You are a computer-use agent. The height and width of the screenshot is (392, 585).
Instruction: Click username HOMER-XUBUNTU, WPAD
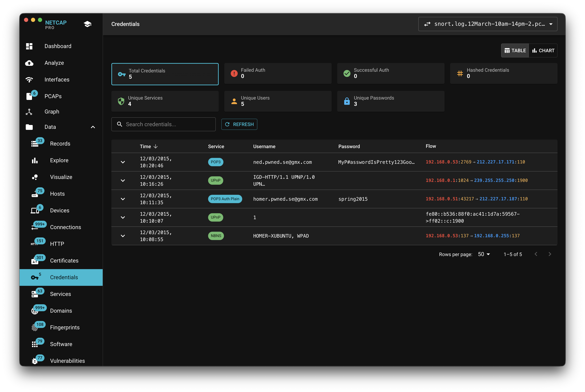coord(281,236)
